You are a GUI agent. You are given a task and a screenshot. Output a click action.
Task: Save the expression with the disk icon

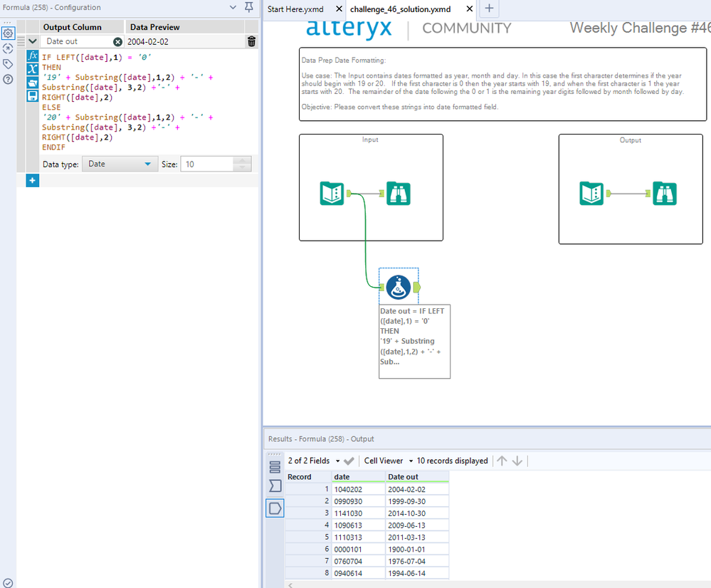pos(32,95)
